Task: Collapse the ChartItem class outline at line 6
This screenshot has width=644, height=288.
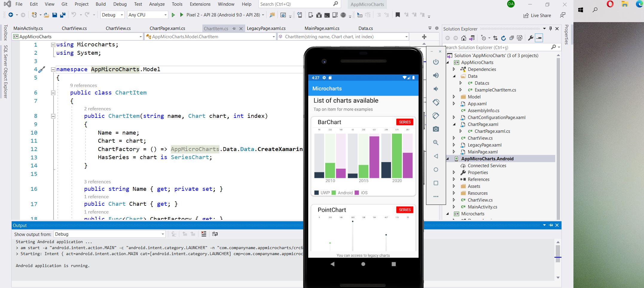Action: 53,93
